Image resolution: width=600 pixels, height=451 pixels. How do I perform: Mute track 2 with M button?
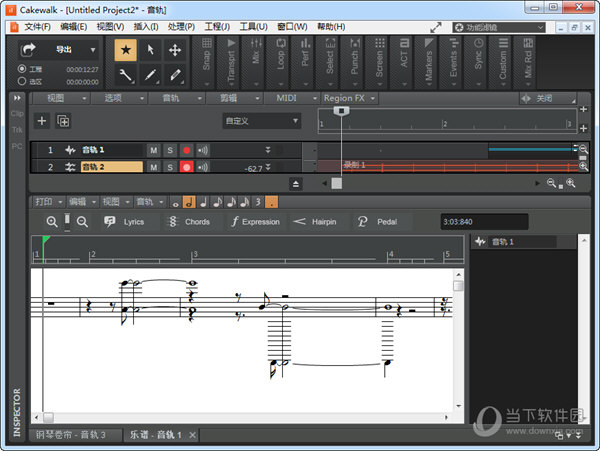click(x=153, y=167)
